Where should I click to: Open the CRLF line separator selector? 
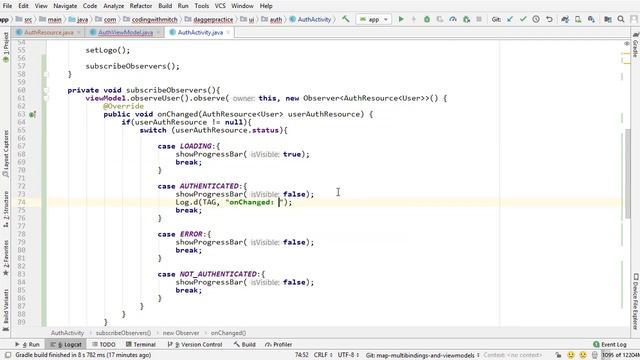323,355
